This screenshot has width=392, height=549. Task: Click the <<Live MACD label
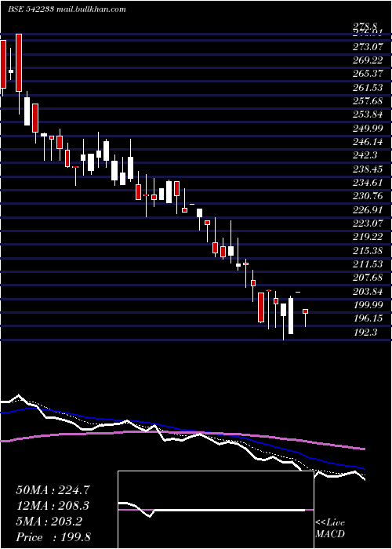point(330,528)
